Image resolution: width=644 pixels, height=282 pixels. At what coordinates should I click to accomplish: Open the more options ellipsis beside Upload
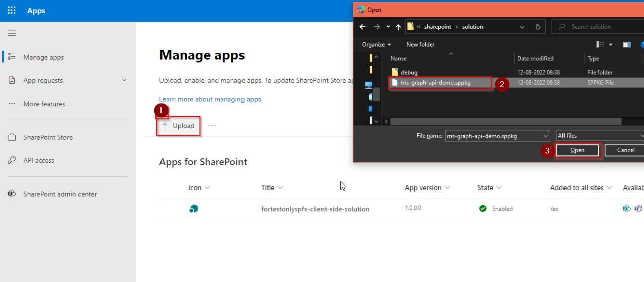tap(212, 126)
